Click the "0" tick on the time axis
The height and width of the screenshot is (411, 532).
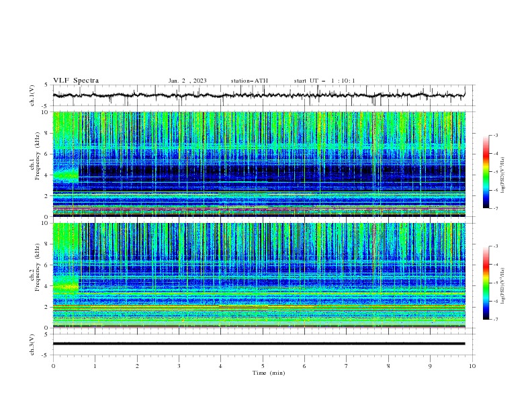(x=53, y=366)
